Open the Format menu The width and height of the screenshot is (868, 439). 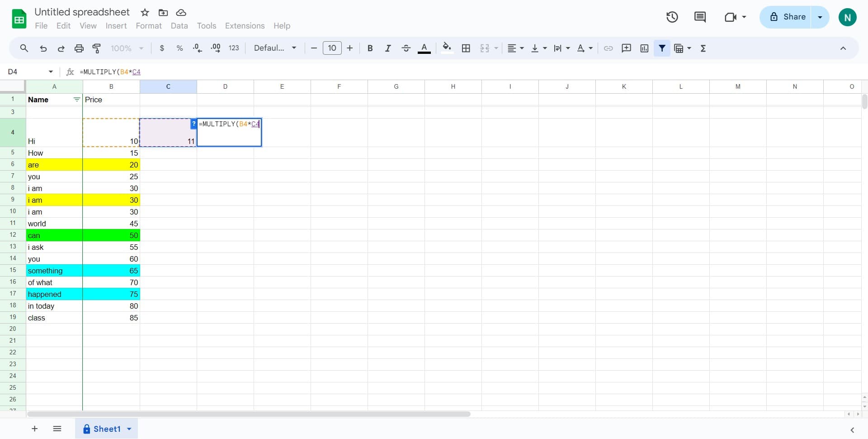pos(148,26)
